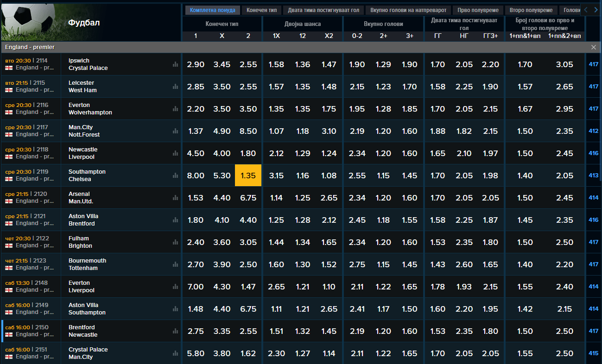
Task: Open statistics icon for Arsenal Man.Utd.
Action: [x=175, y=198]
